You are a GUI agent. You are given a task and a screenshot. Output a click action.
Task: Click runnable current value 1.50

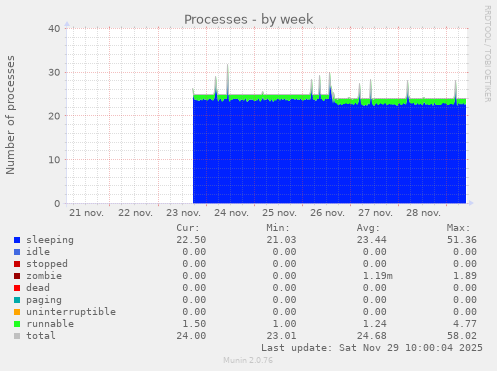point(194,324)
